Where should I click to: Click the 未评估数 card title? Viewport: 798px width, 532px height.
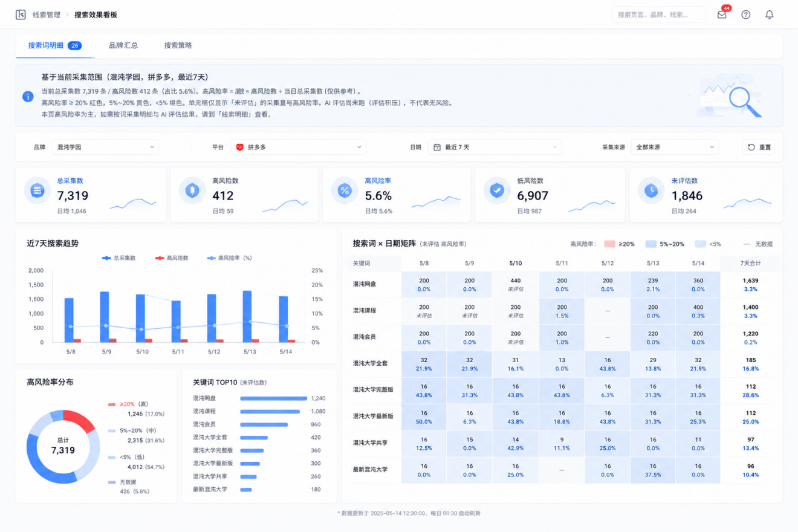pos(685,180)
